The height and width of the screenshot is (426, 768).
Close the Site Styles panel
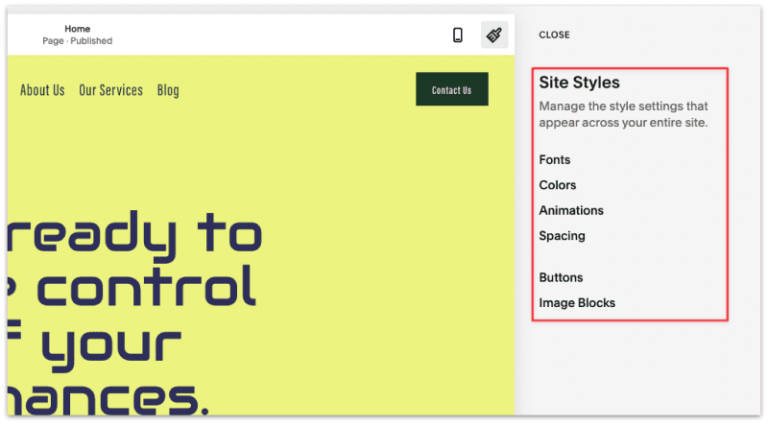tap(554, 35)
